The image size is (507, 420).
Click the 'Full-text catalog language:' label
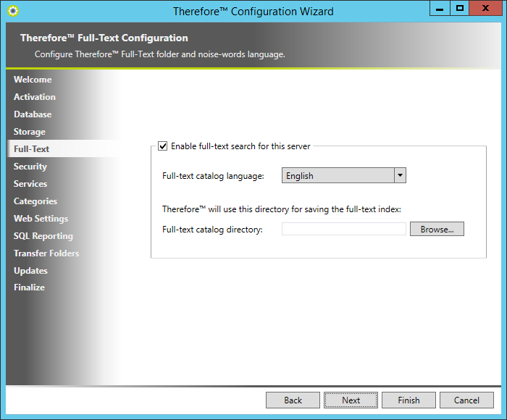(213, 176)
